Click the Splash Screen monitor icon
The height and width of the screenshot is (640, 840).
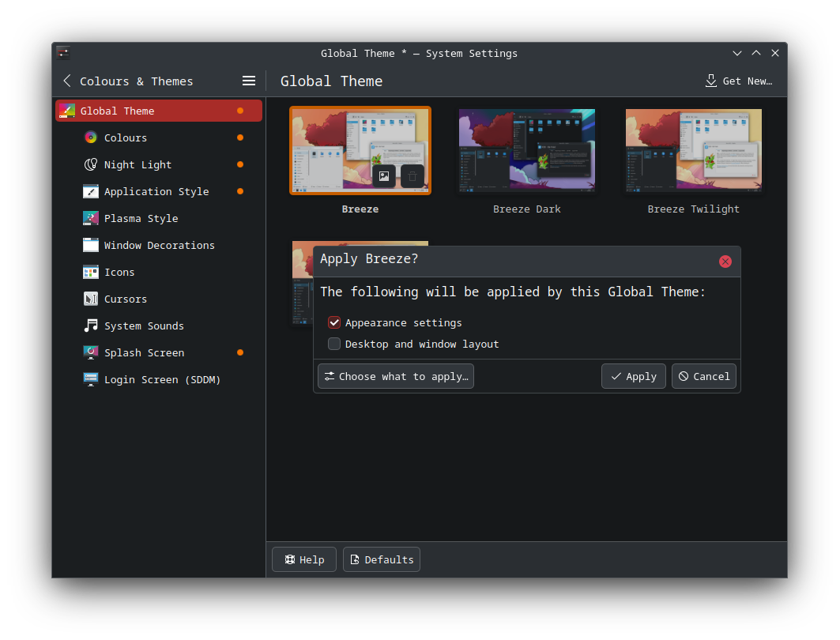91,352
